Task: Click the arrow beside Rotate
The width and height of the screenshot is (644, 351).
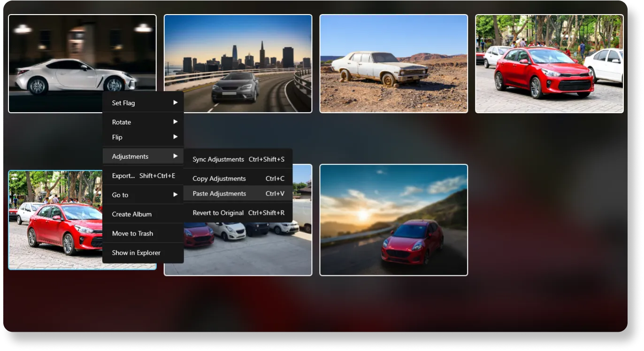Action: [x=175, y=122]
